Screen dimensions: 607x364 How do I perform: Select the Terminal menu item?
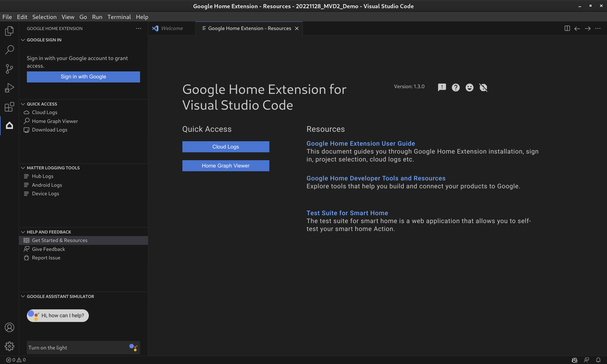tap(119, 17)
